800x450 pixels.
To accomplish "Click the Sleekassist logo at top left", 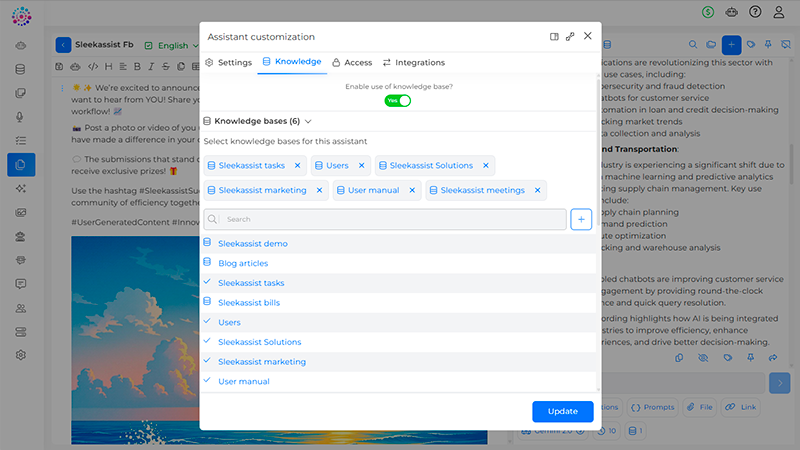I will point(21,16).
